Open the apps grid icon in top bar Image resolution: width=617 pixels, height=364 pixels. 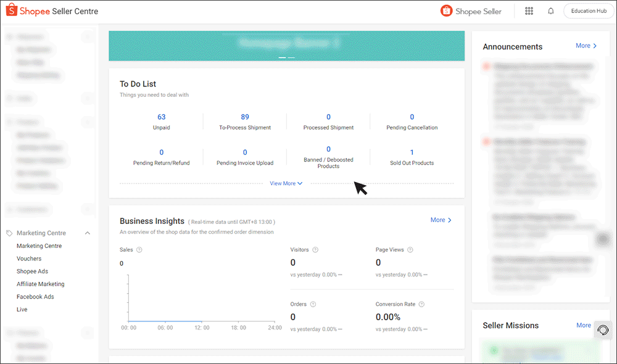pos(529,10)
